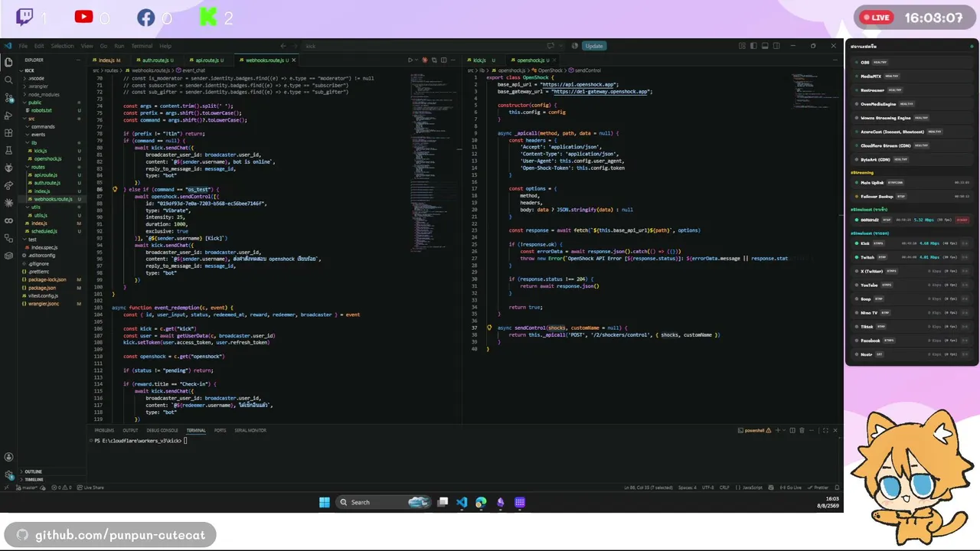Open package.json in the explorer tree
Viewport: 980px width, 551px height.
[42, 288]
